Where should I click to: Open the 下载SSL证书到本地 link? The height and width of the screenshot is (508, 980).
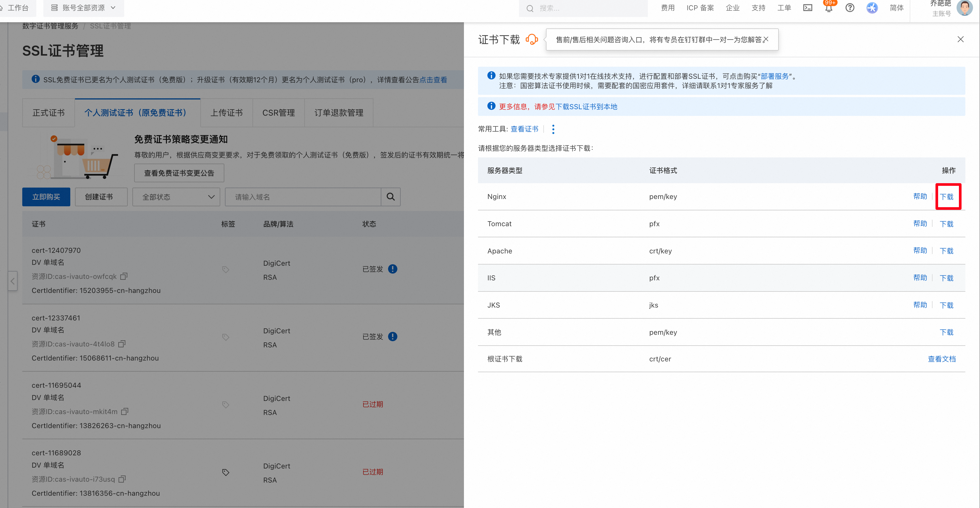(586, 107)
